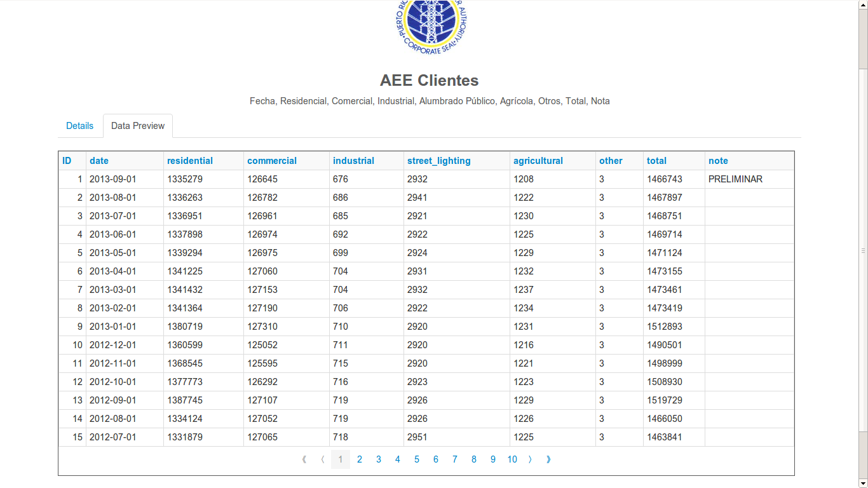Switch to the Details tab
The image size is (868, 488).
click(80, 126)
